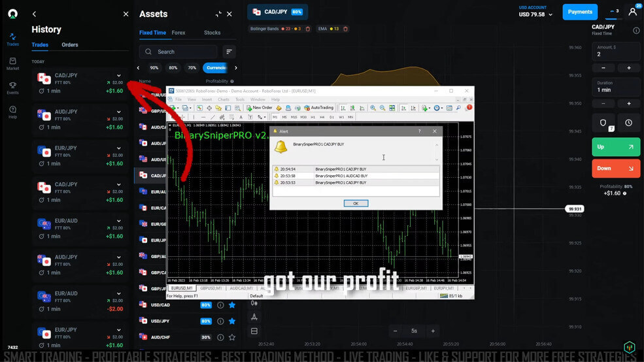
Task: Show previous filter chips with left chevron
Action: [138, 68]
